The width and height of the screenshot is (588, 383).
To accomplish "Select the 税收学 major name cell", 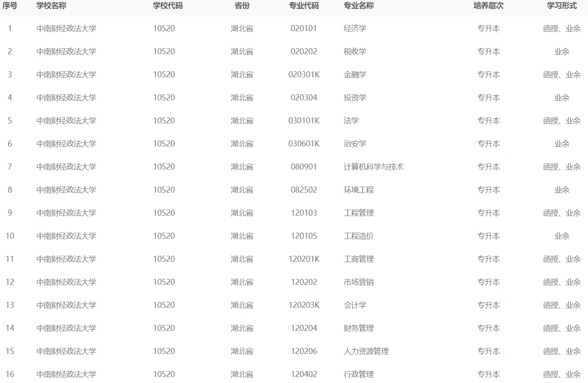I will 355,52.
